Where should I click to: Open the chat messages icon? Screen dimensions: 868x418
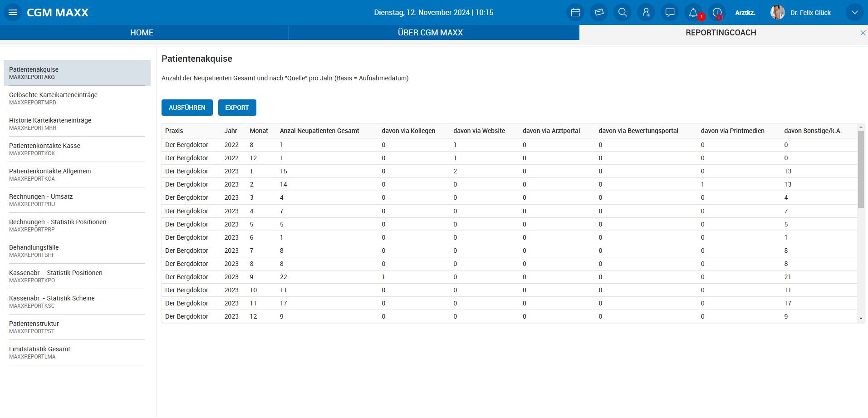pos(670,12)
